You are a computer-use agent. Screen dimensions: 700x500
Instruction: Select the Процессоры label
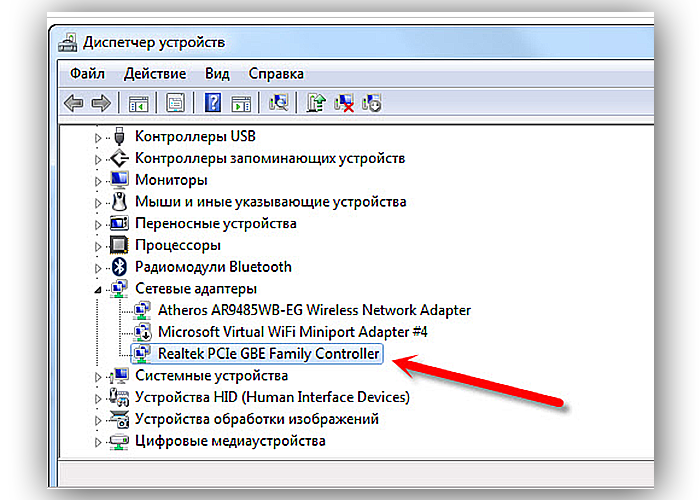(178, 245)
